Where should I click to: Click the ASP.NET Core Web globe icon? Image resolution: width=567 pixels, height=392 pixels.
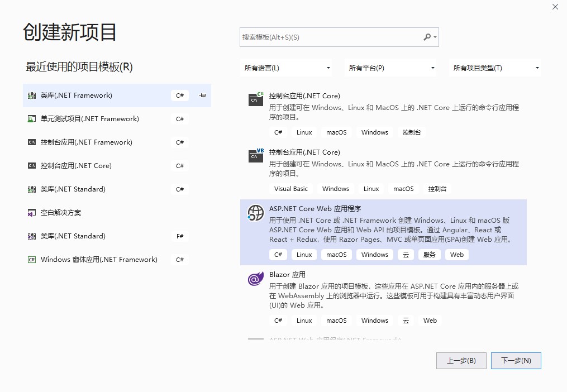pos(256,213)
